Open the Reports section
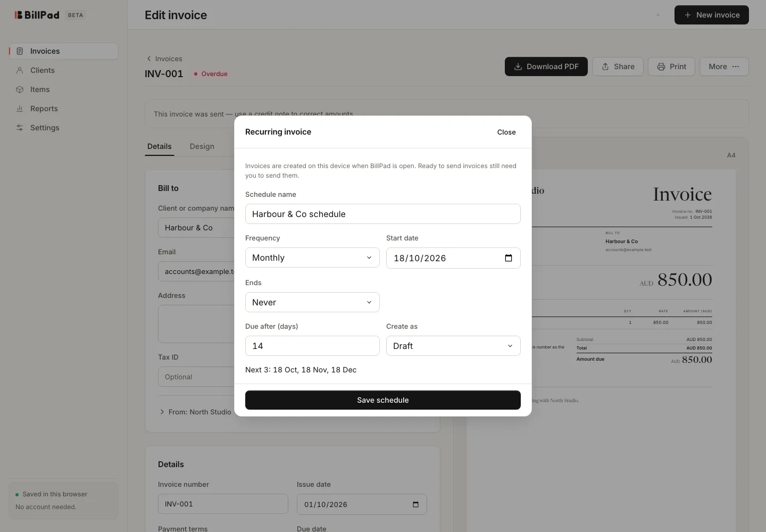The height and width of the screenshot is (532, 766). coord(63,109)
